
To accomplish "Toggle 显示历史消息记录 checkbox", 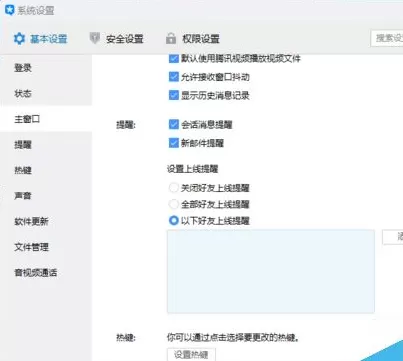I will coord(174,95).
